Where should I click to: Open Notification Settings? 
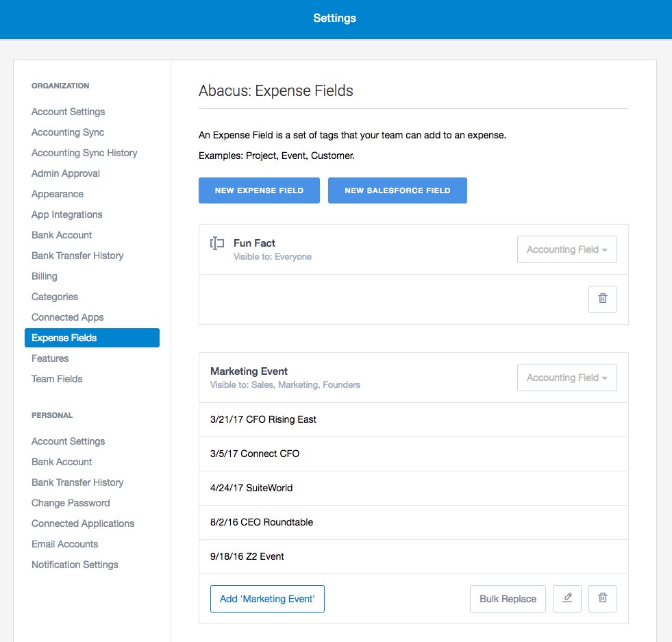pos(75,565)
